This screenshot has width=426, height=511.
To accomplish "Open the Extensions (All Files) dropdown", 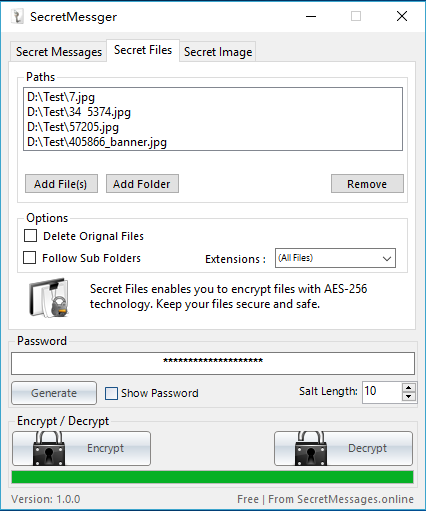I will (x=335, y=258).
